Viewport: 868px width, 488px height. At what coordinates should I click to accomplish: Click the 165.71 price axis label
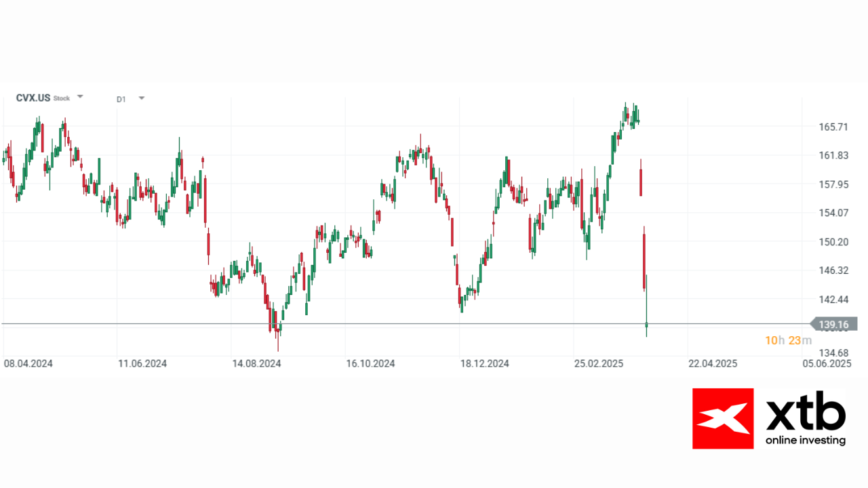pos(833,127)
